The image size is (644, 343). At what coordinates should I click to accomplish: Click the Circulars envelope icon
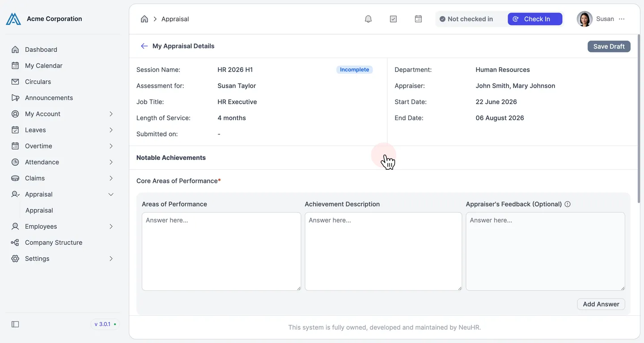15,82
